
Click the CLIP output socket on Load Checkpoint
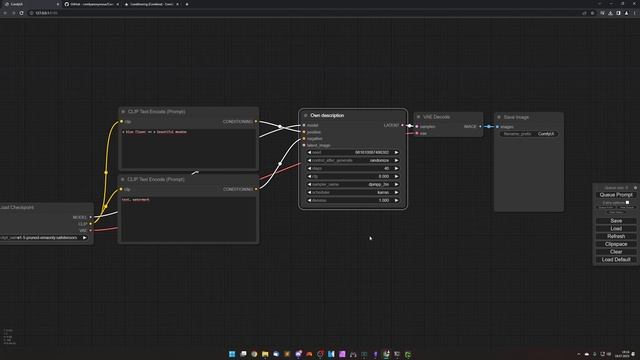(x=91, y=224)
